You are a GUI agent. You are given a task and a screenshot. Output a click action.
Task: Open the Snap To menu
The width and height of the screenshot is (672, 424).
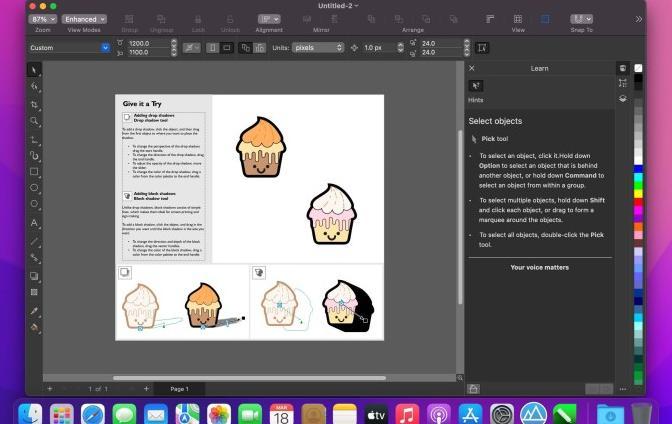pyautogui.click(x=581, y=19)
